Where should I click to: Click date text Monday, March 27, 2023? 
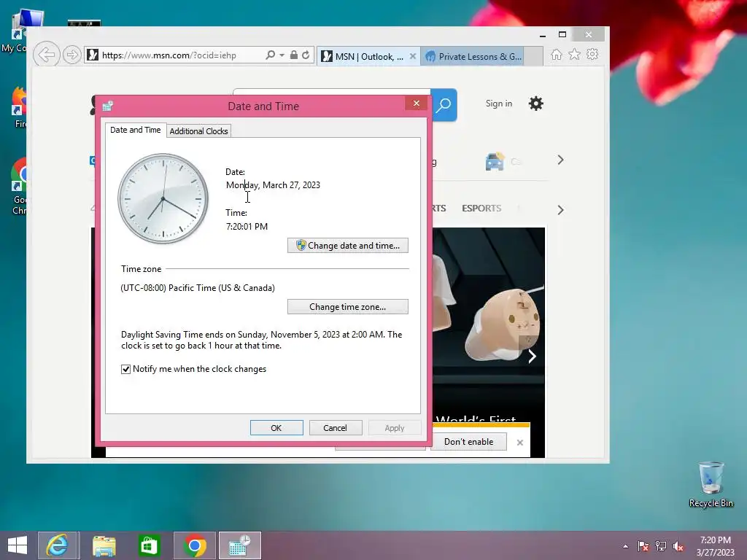pos(273,184)
